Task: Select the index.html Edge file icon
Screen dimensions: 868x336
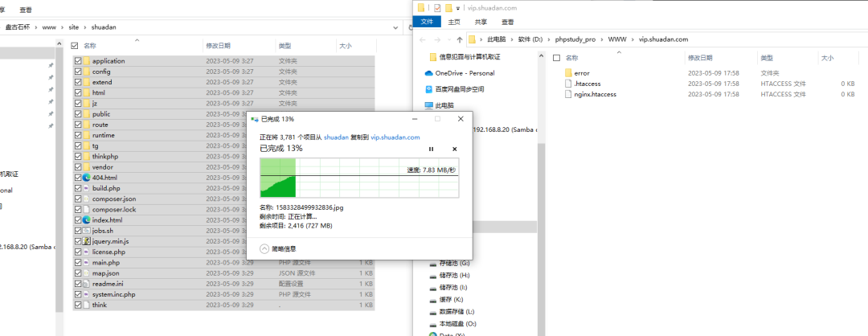Action: [86, 219]
